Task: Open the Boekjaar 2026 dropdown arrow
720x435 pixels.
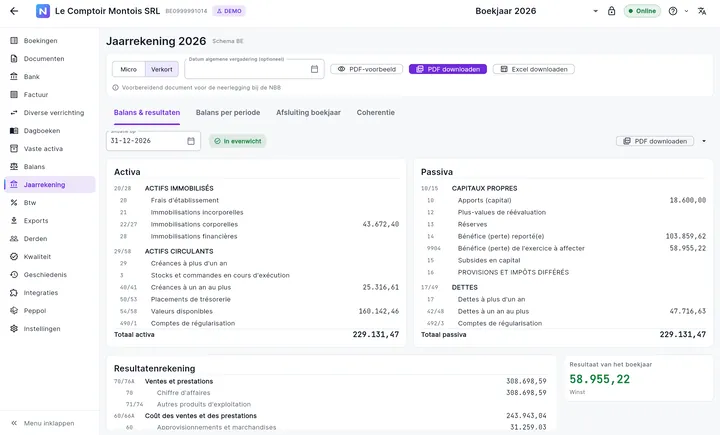Action: coord(595,11)
